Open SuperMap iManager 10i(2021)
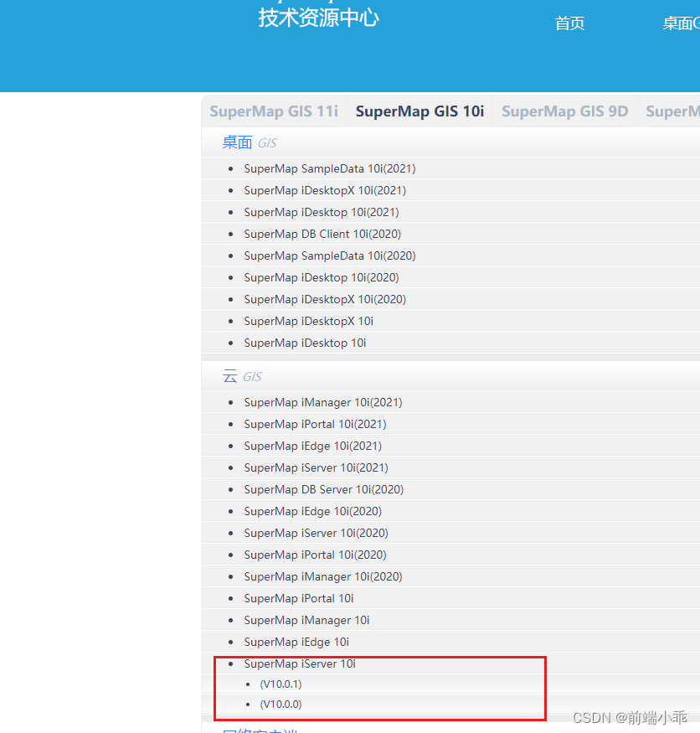The image size is (700, 733). click(323, 402)
